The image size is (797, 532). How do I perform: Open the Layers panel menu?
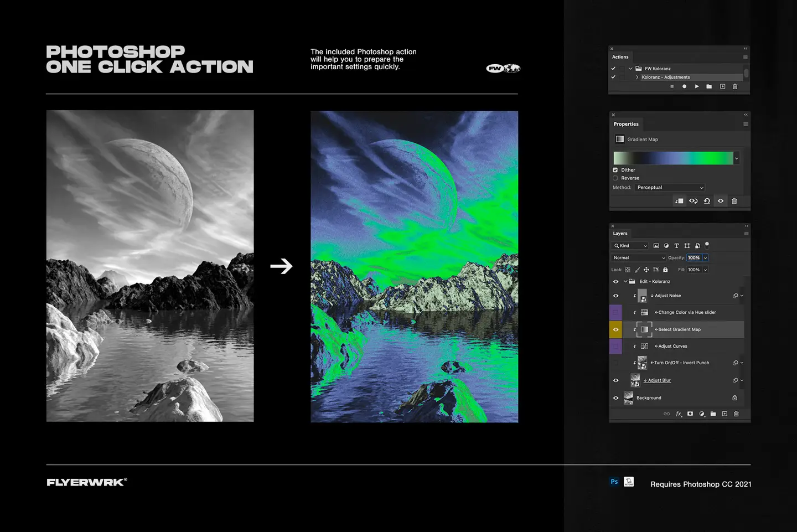tap(746, 233)
